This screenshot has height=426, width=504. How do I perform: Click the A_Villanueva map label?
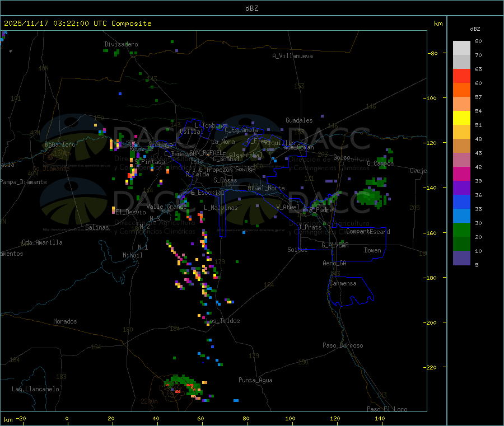pyautogui.click(x=292, y=56)
